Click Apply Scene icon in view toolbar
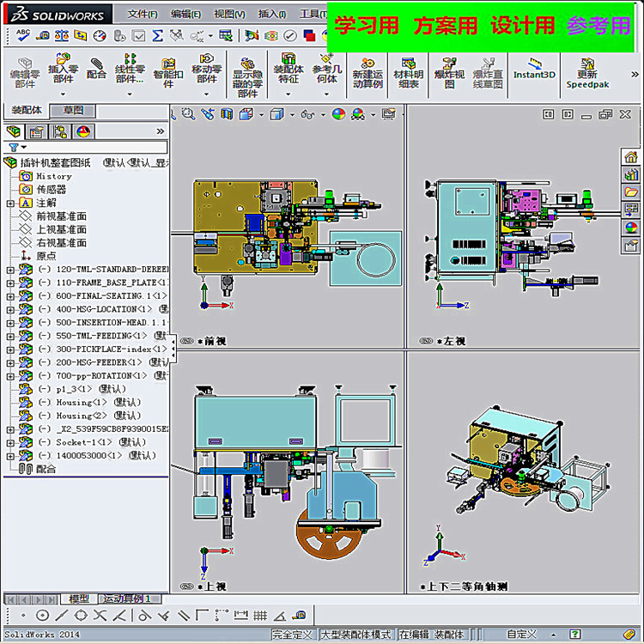644x644 pixels. tap(358, 114)
